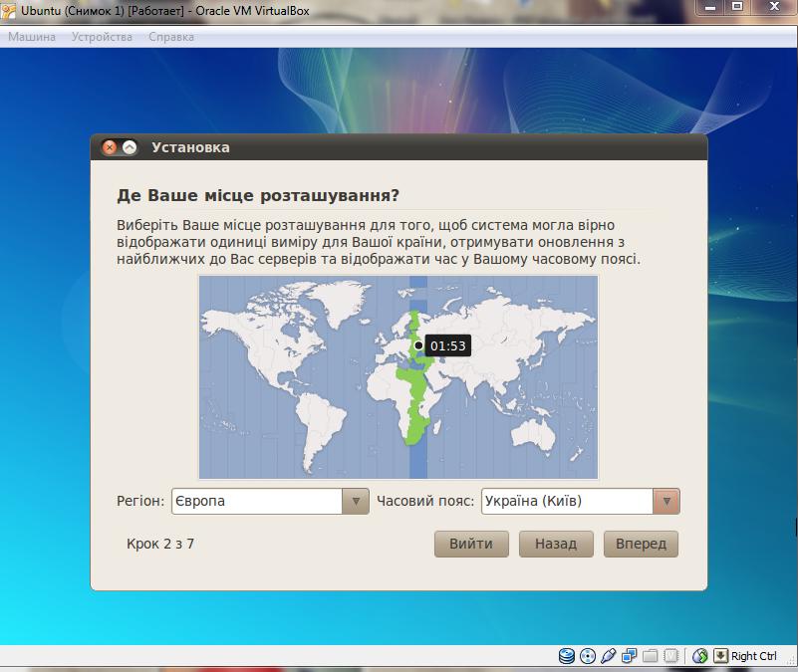Click the Назад button

pos(556,544)
